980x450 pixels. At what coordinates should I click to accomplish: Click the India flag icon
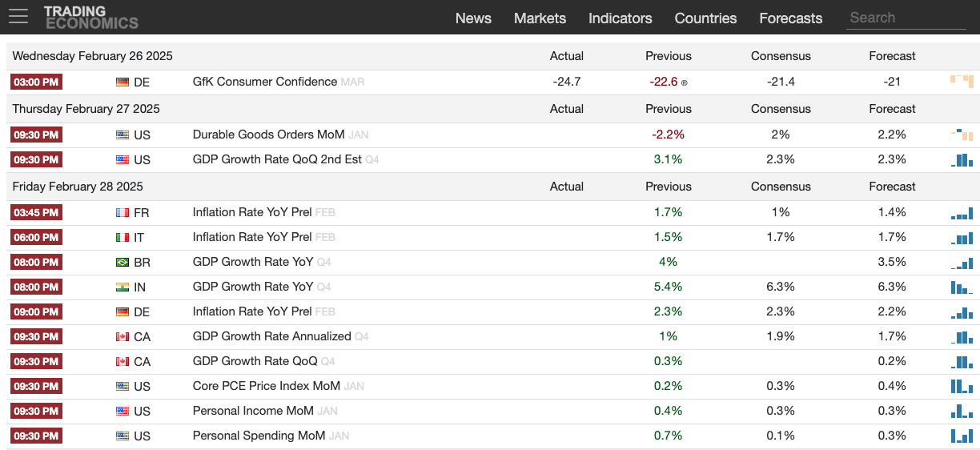[x=122, y=287]
